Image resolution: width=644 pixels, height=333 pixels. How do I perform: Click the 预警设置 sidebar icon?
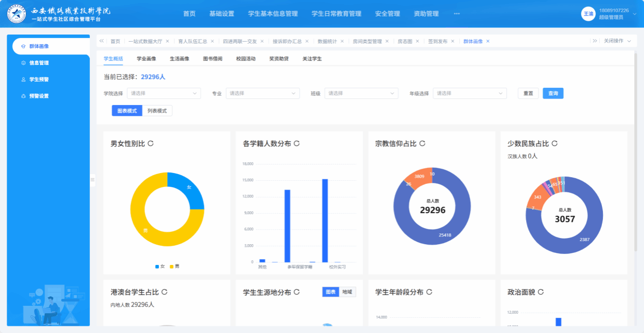point(23,96)
